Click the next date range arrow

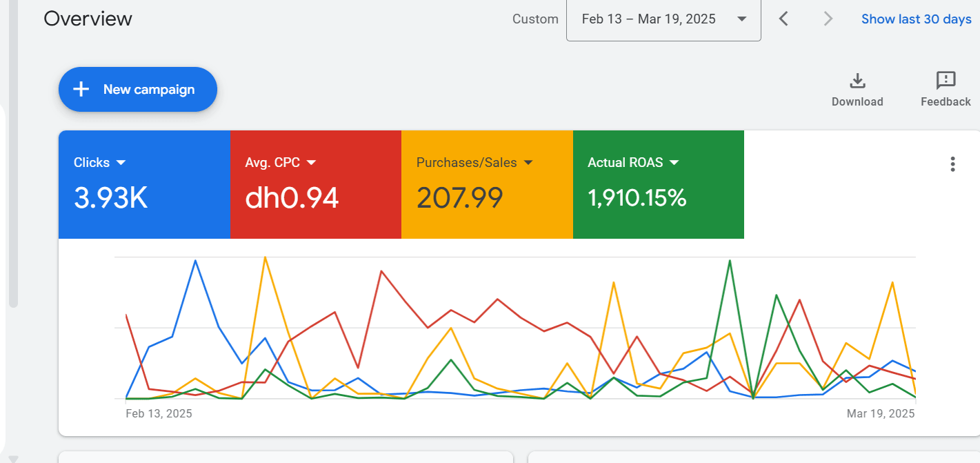coord(828,19)
